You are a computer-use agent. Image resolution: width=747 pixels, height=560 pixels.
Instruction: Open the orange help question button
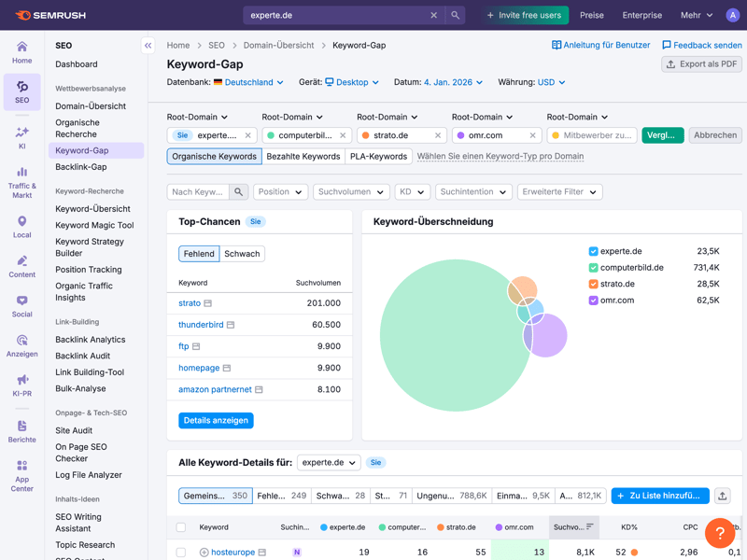(x=720, y=533)
